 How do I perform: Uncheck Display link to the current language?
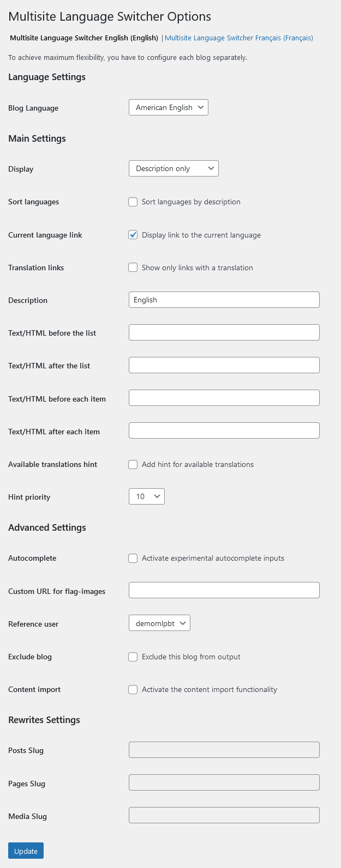[133, 235]
